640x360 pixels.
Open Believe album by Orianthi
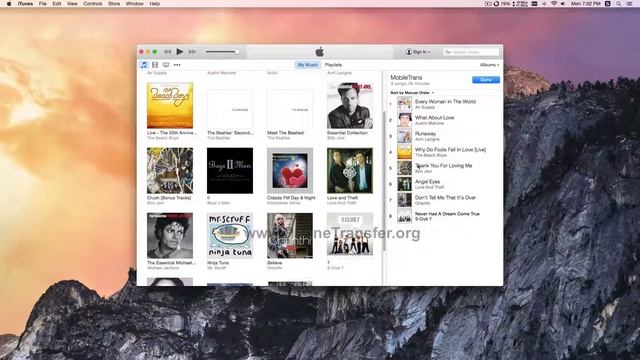(290, 236)
